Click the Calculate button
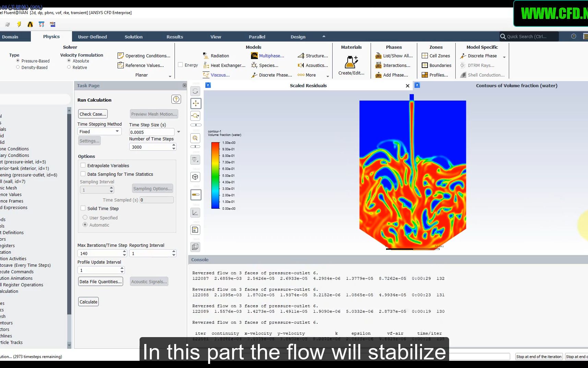588x368 pixels. tap(88, 302)
